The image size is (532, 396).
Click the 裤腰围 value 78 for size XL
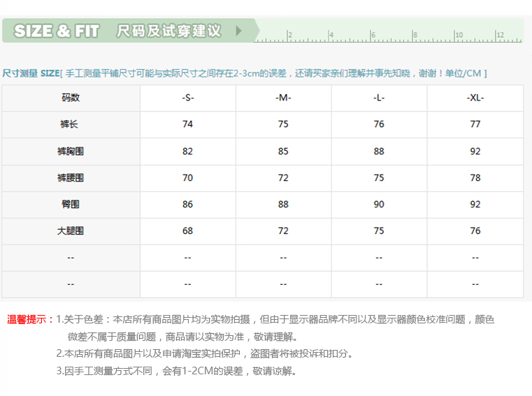pyautogui.click(x=475, y=178)
